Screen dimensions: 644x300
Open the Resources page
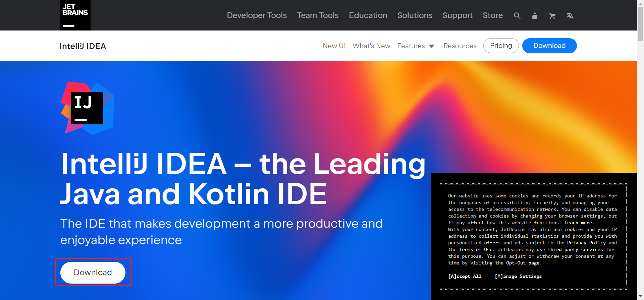pyautogui.click(x=460, y=46)
